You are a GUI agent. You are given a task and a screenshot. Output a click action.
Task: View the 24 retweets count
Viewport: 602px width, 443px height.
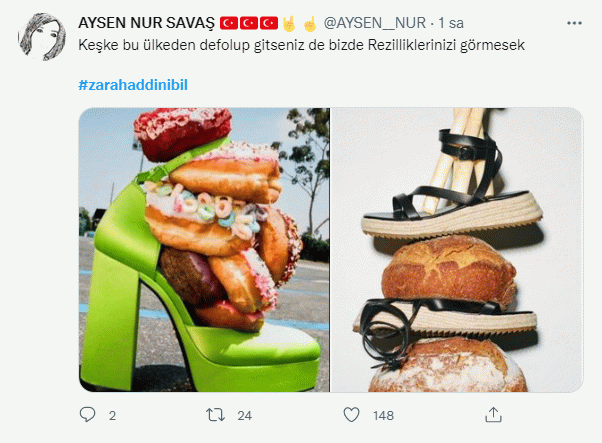tap(245, 416)
